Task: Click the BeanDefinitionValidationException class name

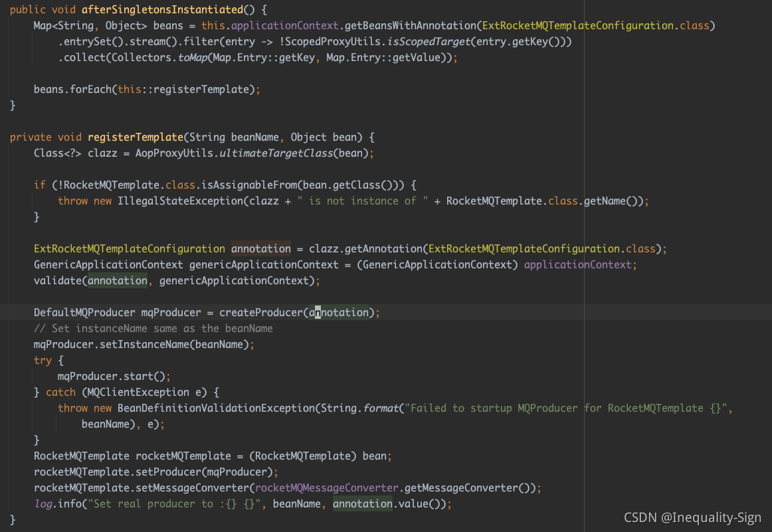Action: point(216,408)
